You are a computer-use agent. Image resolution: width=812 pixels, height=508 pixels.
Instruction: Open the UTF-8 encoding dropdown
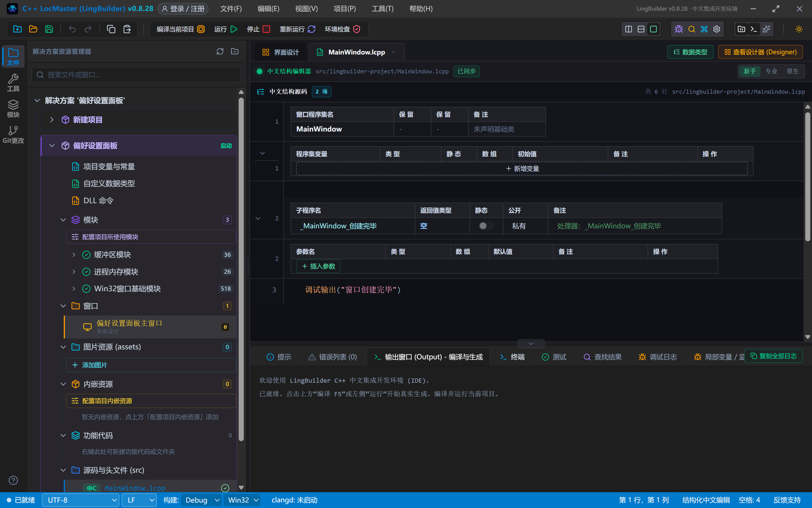(81, 500)
